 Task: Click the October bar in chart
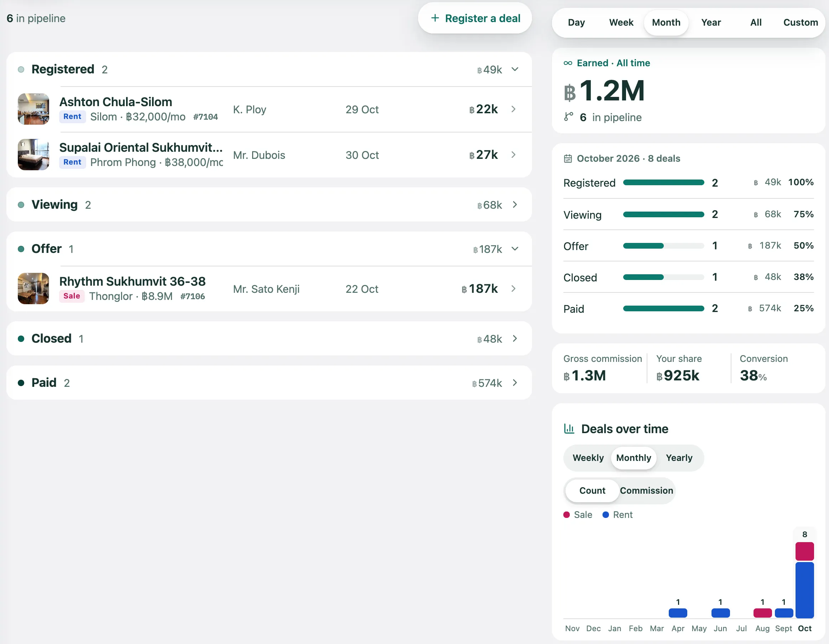(x=805, y=580)
